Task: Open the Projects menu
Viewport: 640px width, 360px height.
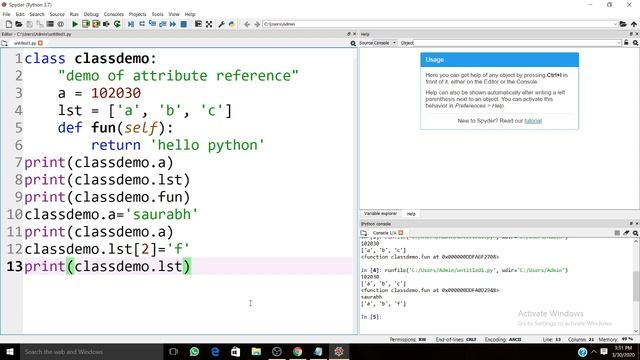Action: (x=138, y=14)
